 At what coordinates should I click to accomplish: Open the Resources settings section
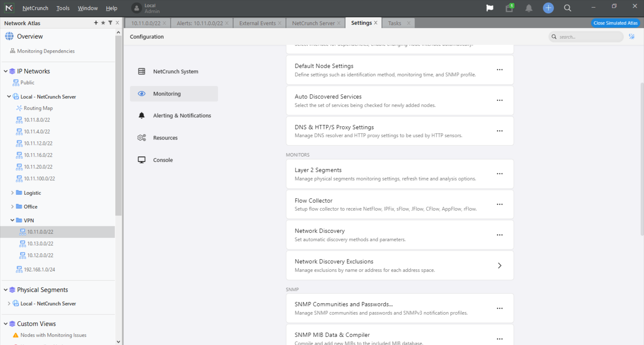174,138
